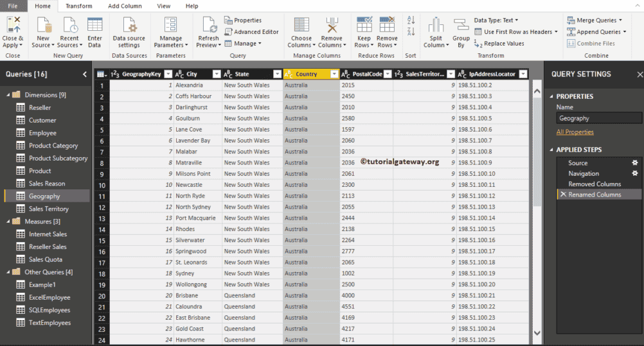This screenshot has width=644, height=346.
Task: Open the All Properties link
Action: point(575,132)
